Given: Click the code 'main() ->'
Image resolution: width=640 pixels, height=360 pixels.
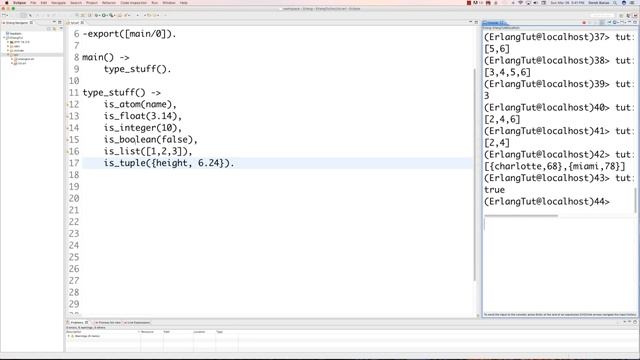Looking at the screenshot, I should [106, 58].
